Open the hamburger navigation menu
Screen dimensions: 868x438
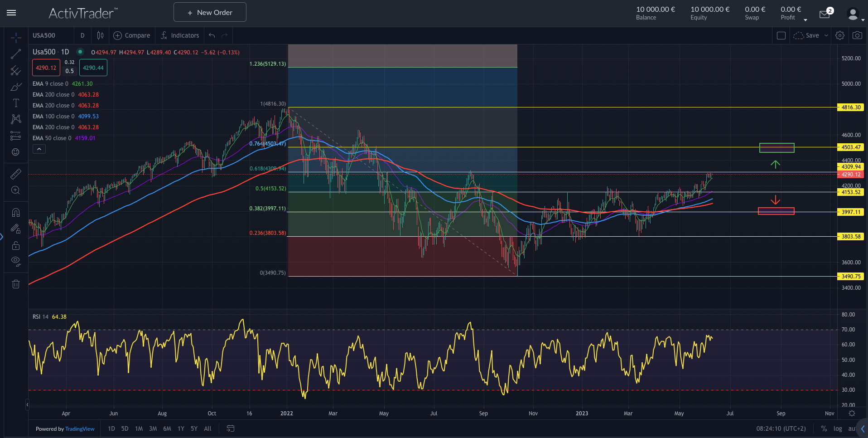(11, 13)
